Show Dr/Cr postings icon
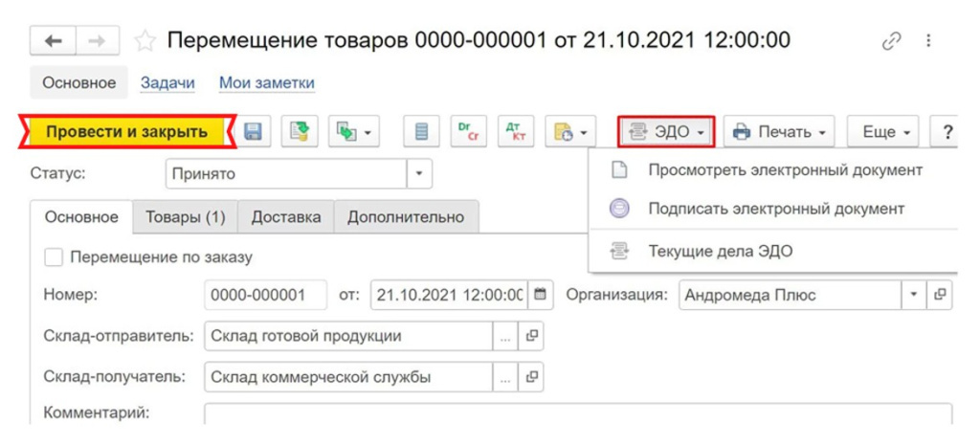The height and width of the screenshot is (446, 980). pyautogui.click(x=469, y=132)
